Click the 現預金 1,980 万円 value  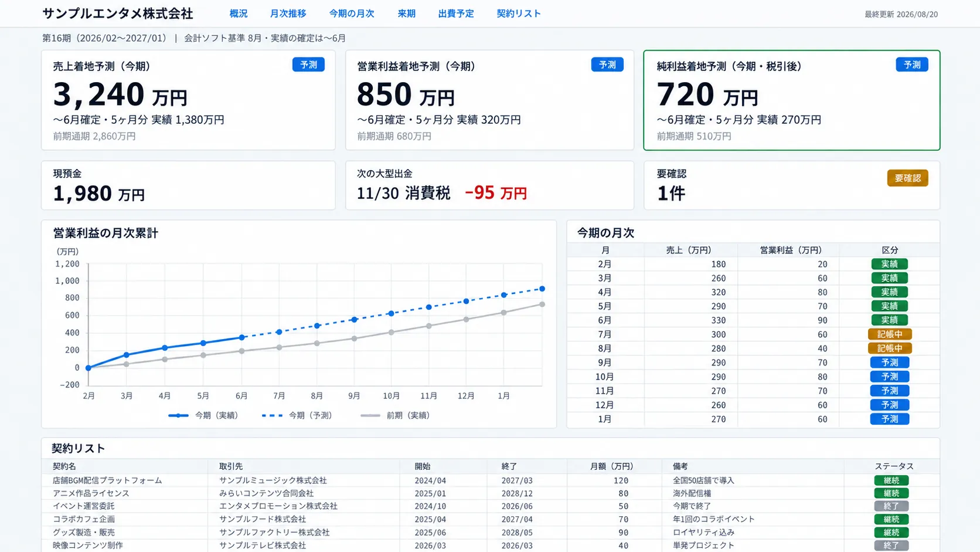(x=98, y=193)
